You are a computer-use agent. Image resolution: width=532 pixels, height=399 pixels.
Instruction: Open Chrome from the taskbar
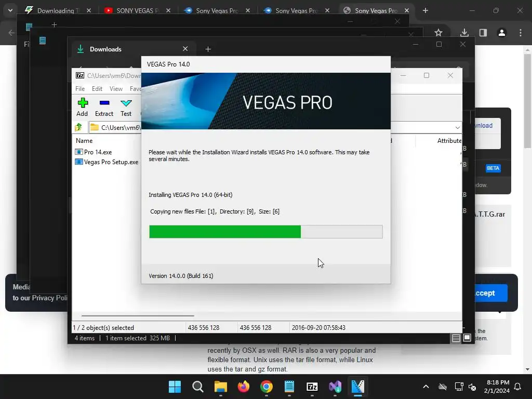pyautogui.click(x=267, y=387)
